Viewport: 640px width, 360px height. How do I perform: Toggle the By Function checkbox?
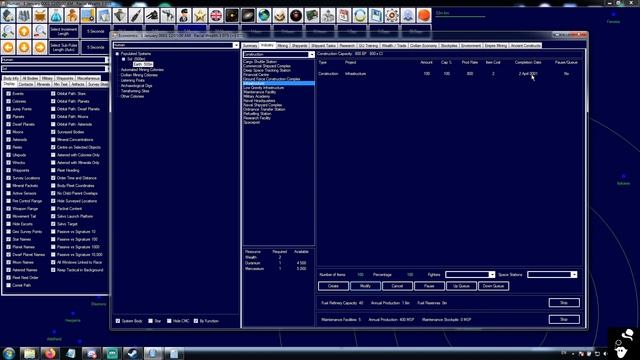coord(196,321)
